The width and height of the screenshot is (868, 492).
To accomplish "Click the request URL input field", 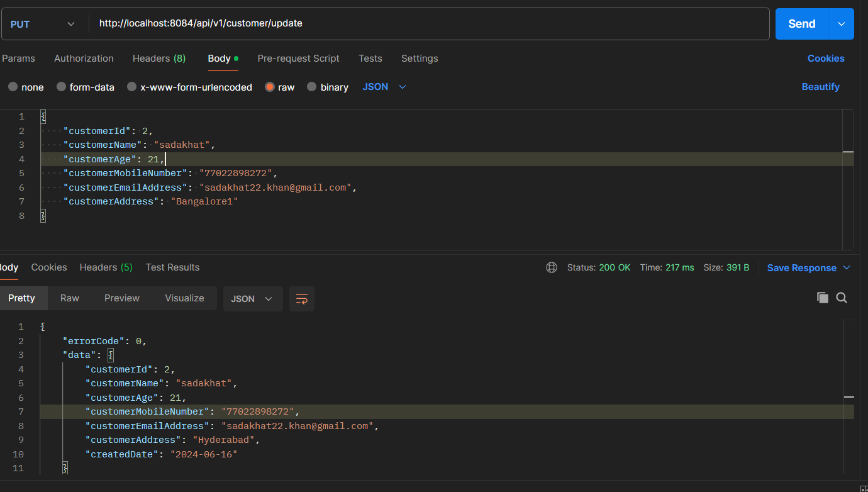I will 428,24.
